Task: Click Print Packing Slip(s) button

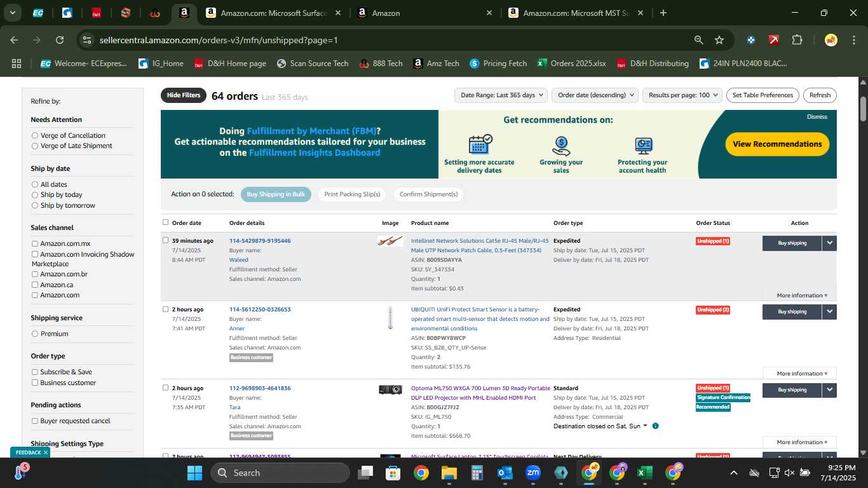Action: pos(352,194)
